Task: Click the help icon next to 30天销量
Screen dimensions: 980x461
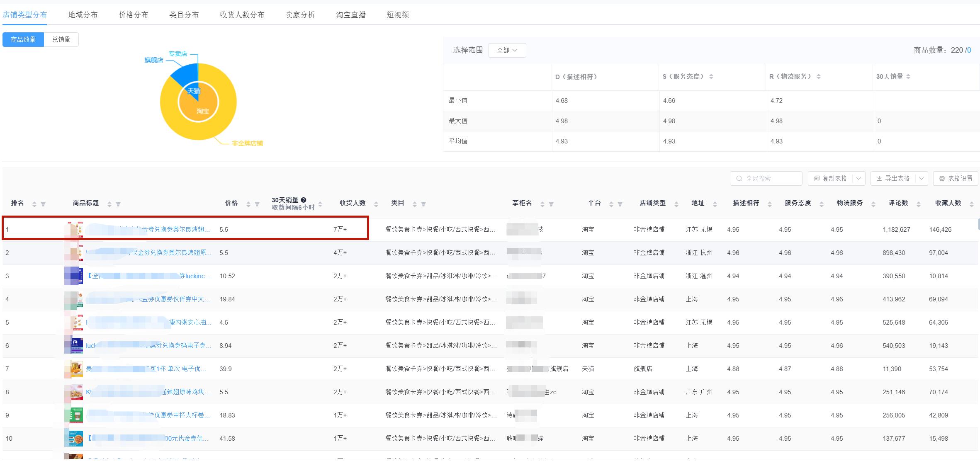Action: [x=304, y=200]
